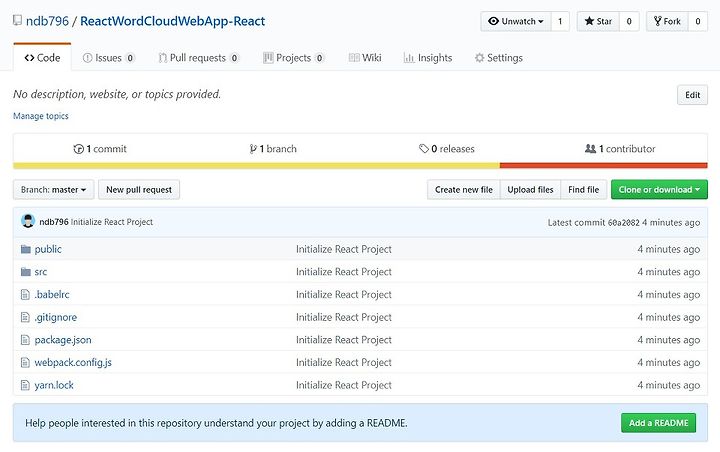Open the ndb796 owner link in the header

[x=47, y=21]
